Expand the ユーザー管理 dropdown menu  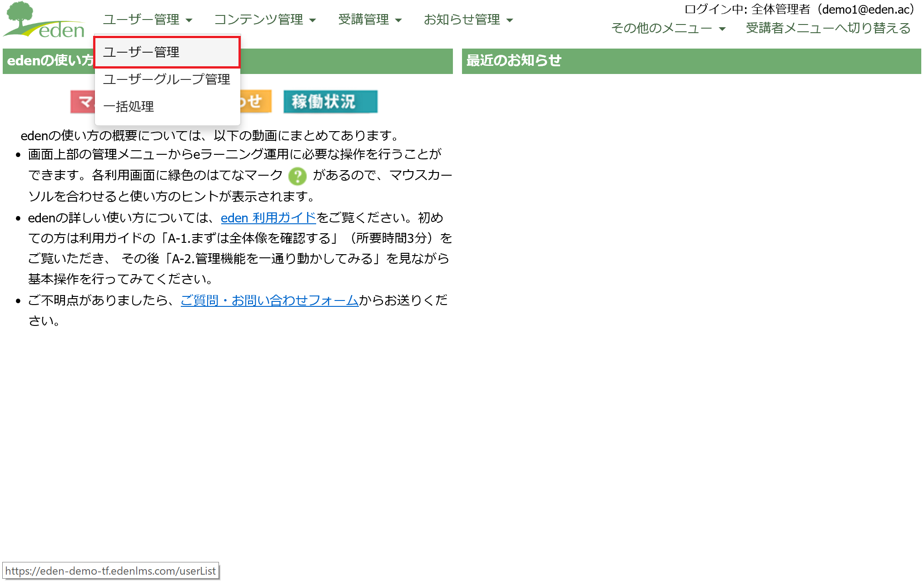click(x=148, y=20)
